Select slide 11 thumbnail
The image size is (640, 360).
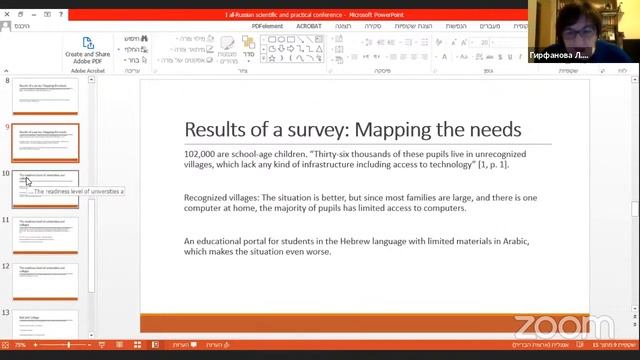pyautogui.click(x=45, y=236)
